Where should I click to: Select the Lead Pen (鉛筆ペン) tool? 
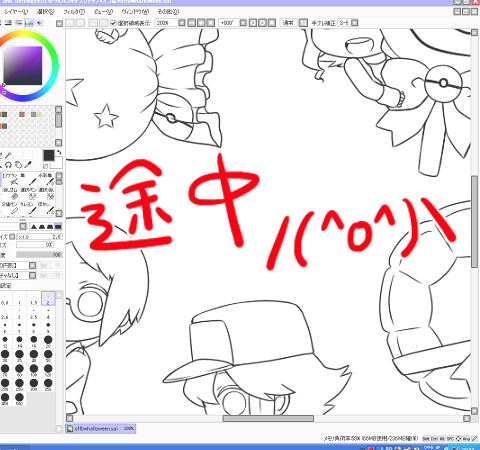10,208
